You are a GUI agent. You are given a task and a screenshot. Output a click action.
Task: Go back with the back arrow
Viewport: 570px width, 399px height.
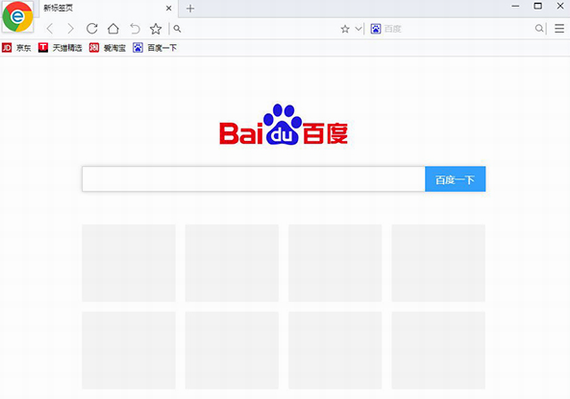pos(50,29)
